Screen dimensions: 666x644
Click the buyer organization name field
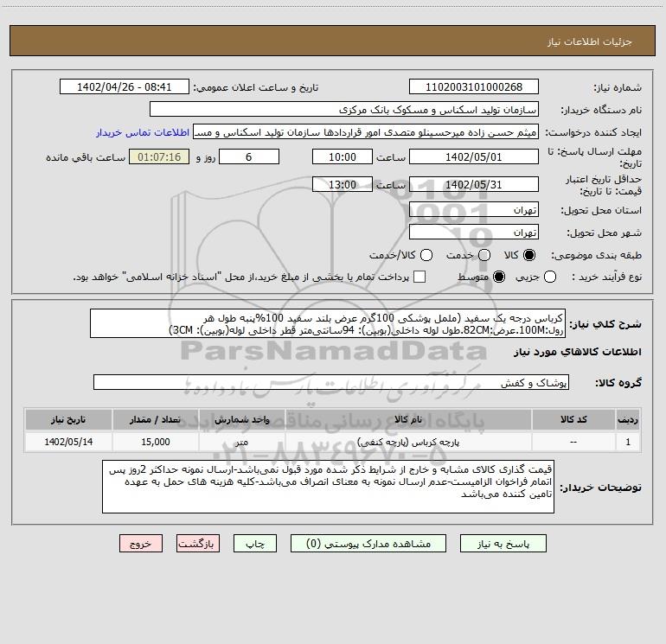(344, 110)
